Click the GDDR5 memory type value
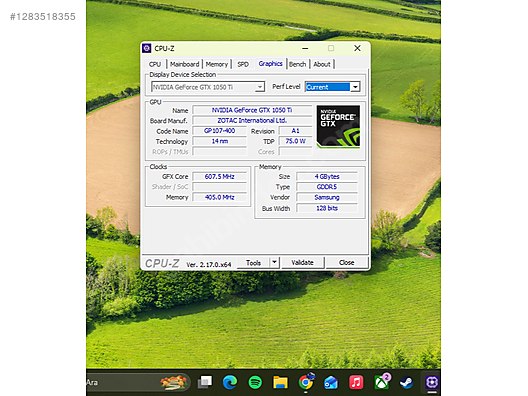 [327, 187]
